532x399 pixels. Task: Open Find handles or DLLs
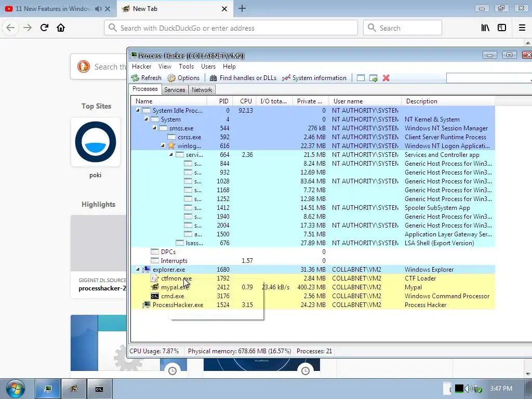[243, 78]
